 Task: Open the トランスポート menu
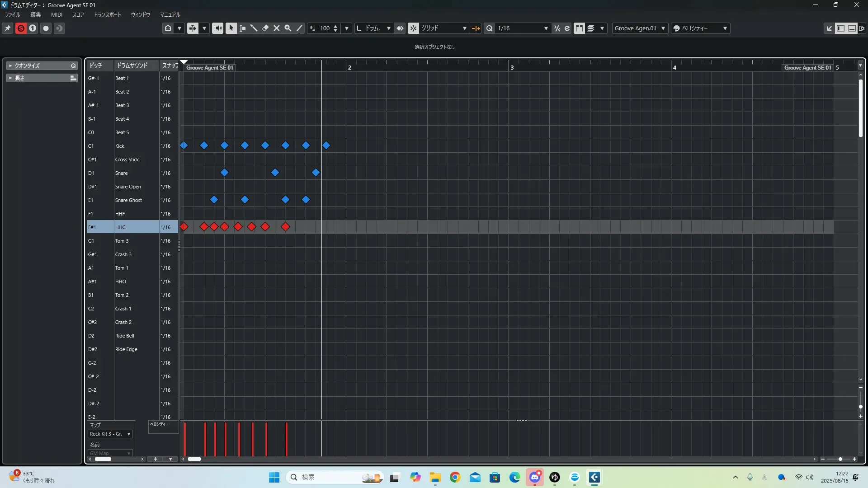click(107, 14)
